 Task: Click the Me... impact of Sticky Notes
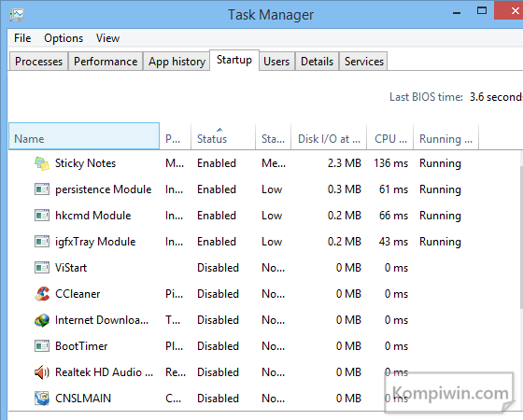pyautogui.click(x=274, y=163)
